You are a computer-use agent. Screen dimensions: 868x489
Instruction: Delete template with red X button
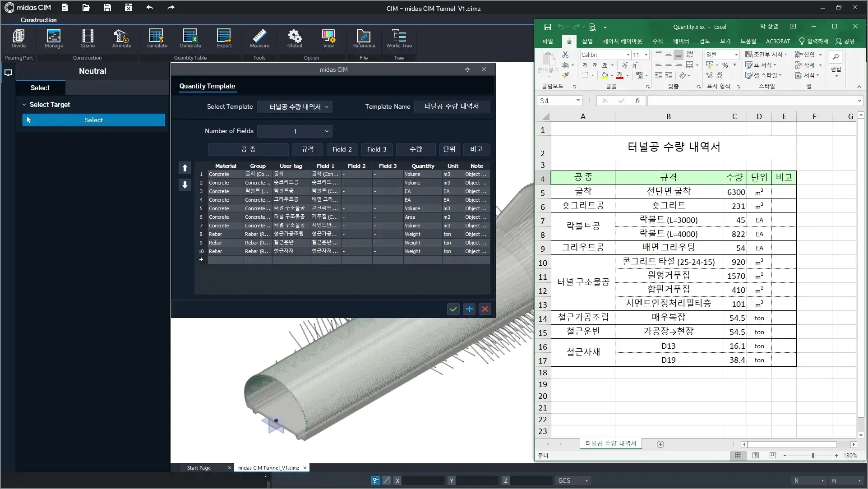[485, 309]
